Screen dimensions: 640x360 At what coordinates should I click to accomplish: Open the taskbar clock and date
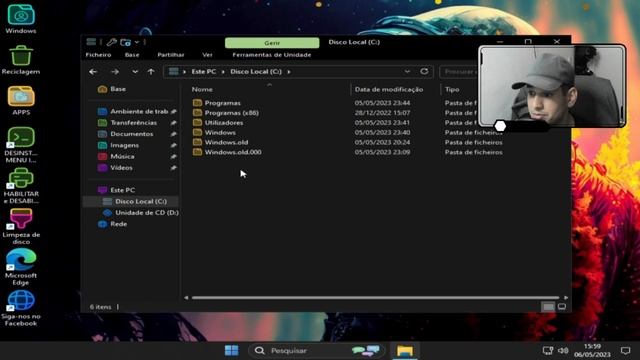click(592, 351)
